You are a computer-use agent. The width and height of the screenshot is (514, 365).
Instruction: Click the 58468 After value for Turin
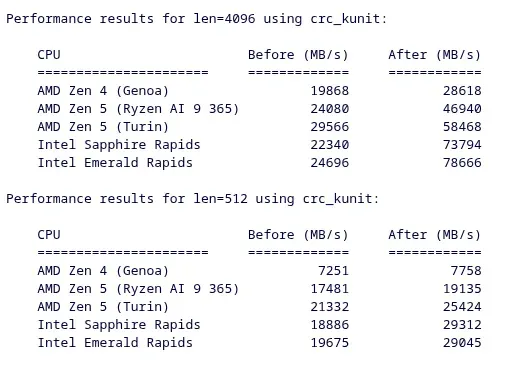click(462, 127)
